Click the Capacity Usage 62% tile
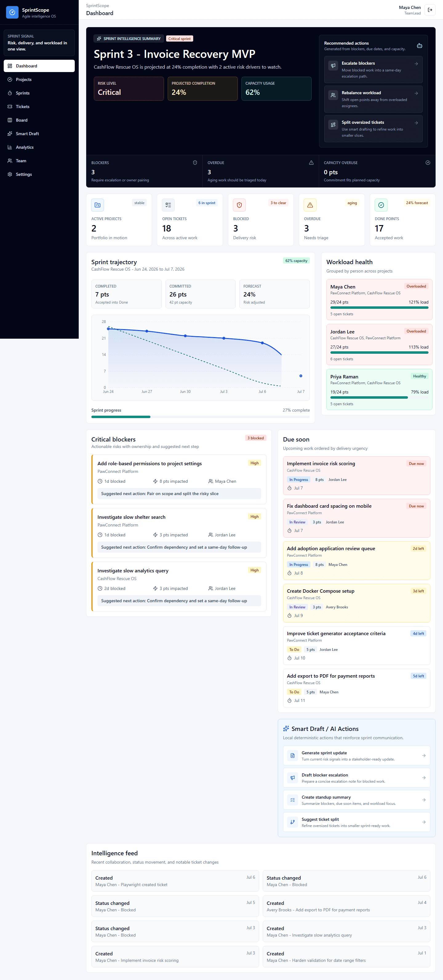The height and width of the screenshot is (980, 443). click(x=277, y=89)
